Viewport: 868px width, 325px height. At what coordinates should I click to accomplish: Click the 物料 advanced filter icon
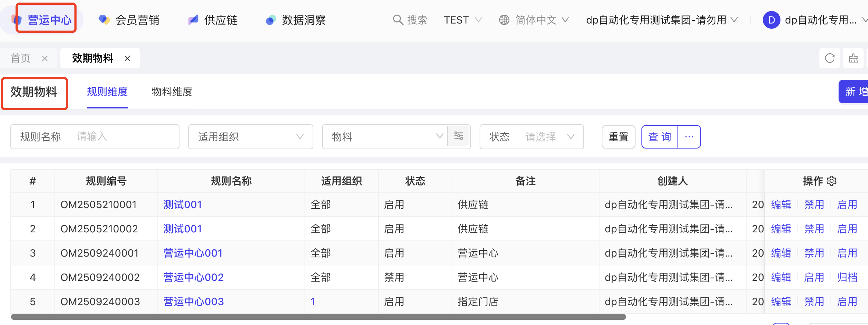(459, 136)
